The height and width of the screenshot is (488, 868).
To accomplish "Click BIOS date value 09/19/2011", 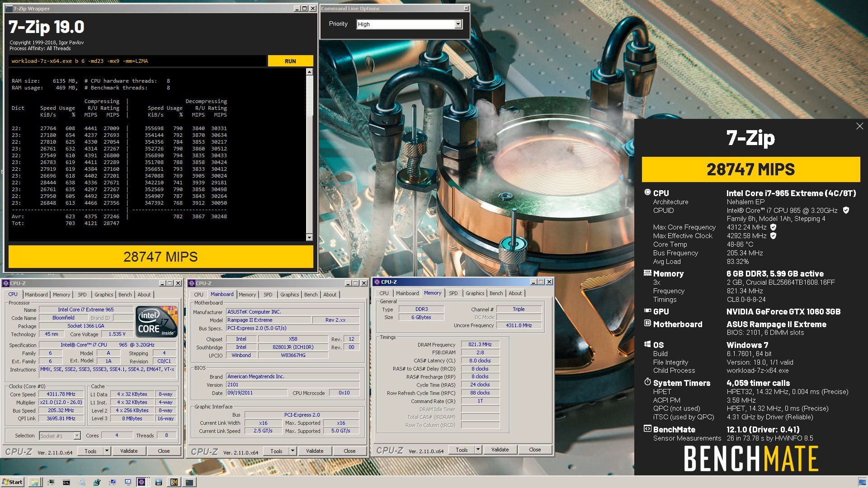I will [256, 393].
